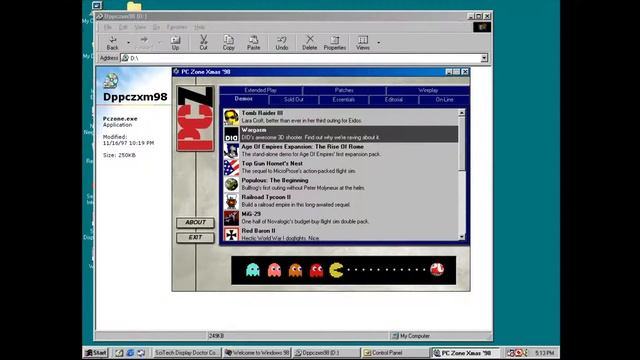
Task: Click the Internet Explorer quick launch icon
Action: [130, 353]
